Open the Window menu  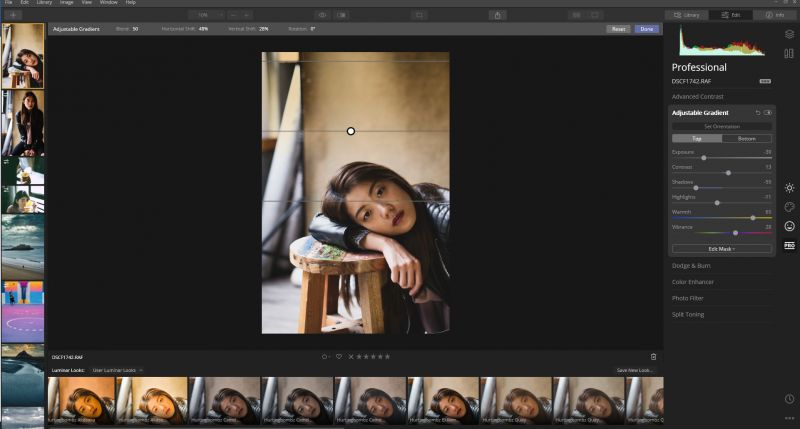[109, 3]
